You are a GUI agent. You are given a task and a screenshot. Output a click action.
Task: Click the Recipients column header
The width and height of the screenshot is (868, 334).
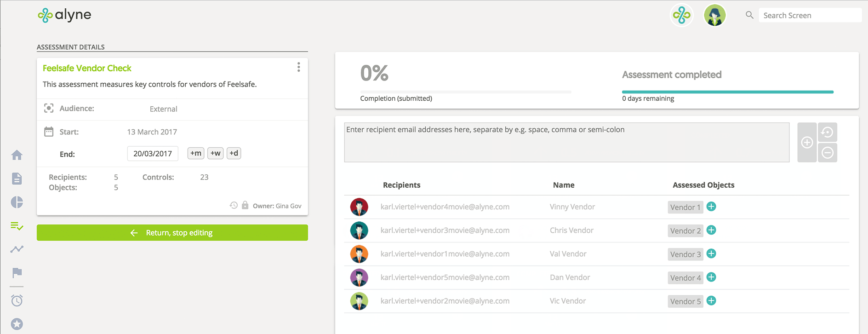coord(401,185)
